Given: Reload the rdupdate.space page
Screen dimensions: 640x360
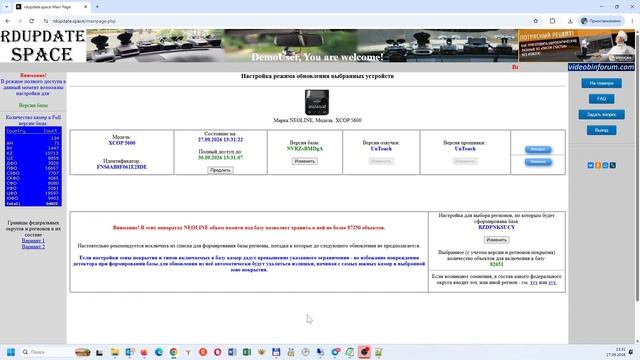Looking at the screenshot, I should 31,21.
